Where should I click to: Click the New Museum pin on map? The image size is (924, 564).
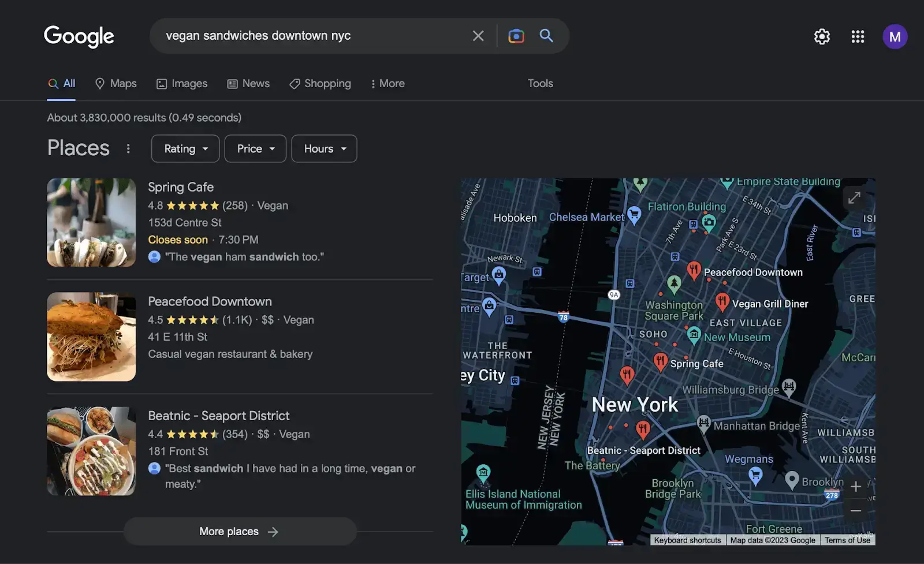point(694,335)
